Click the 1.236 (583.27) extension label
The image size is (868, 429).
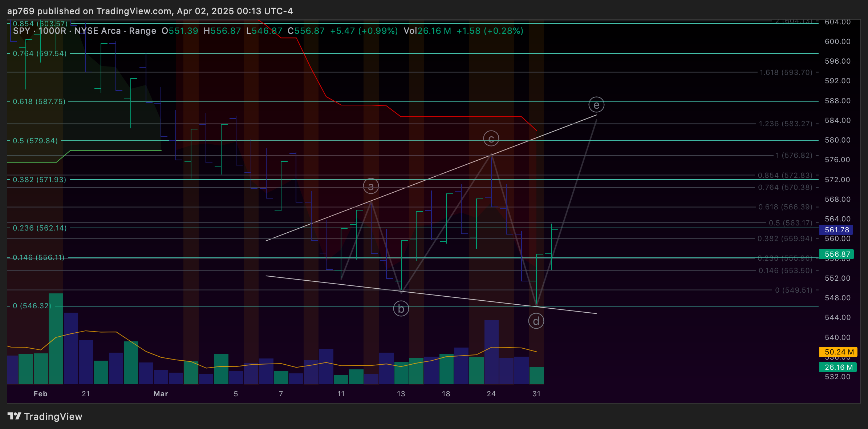tap(786, 124)
